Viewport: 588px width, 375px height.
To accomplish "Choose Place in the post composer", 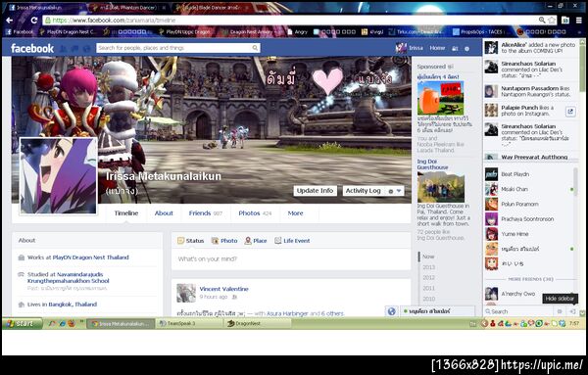I will click(256, 241).
